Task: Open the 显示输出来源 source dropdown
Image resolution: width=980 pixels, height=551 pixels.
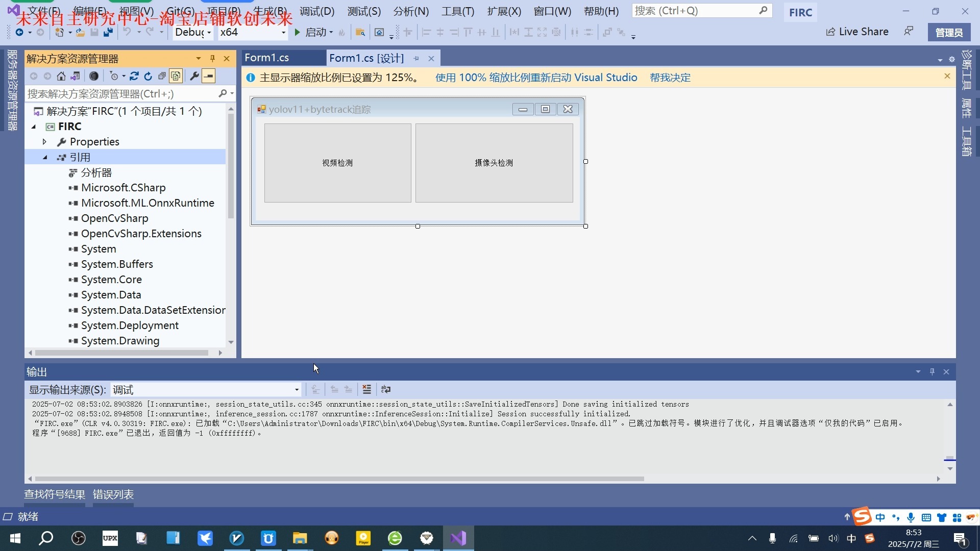Action: pyautogui.click(x=296, y=389)
